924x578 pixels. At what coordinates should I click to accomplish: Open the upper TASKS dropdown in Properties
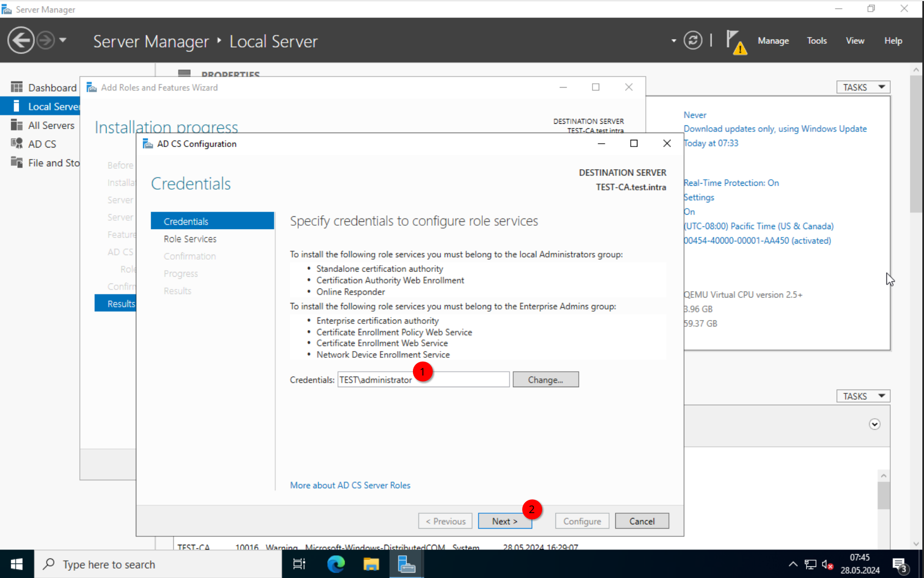coord(863,87)
